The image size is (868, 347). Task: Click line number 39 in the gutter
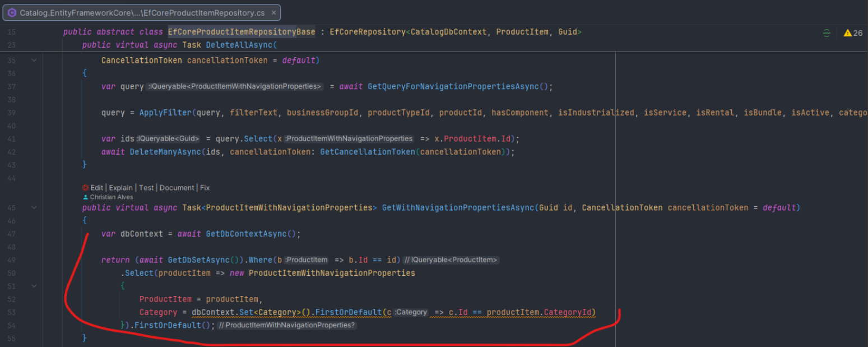tap(12, 113)
